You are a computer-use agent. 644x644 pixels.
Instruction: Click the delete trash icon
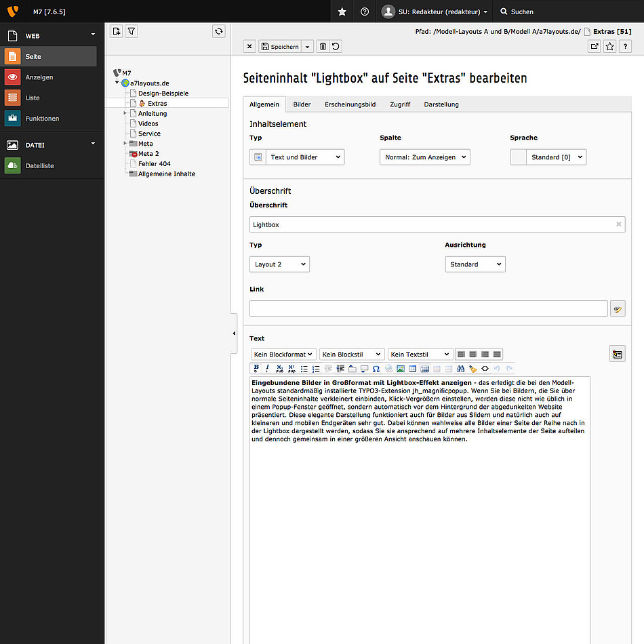click(323, 46)
